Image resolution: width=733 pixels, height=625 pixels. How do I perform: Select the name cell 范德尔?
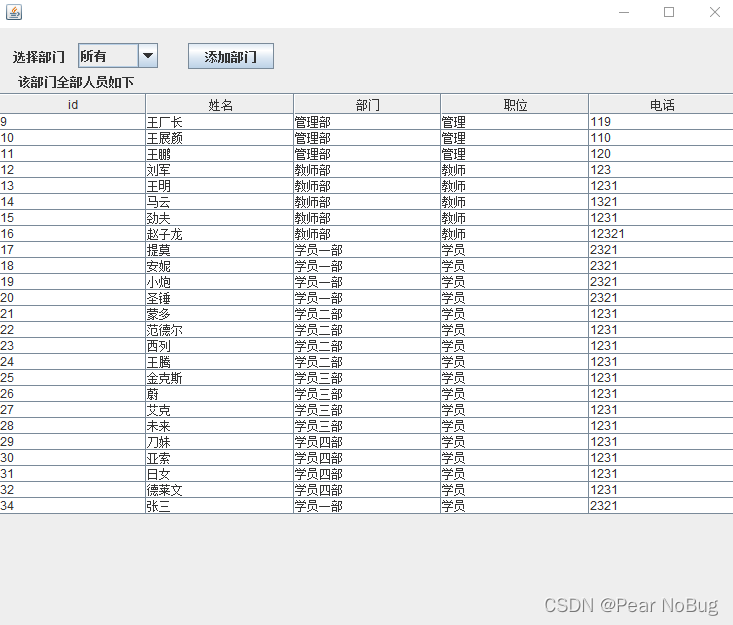point(220,330)
